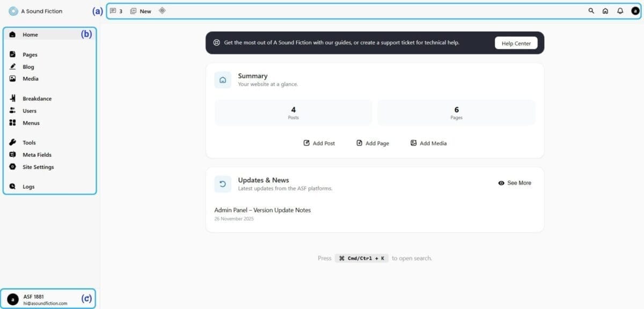The width and height of the screenshot is (644, 309).
Task: Open the comments icon showing count 3
Action: (x=113, y=11)
